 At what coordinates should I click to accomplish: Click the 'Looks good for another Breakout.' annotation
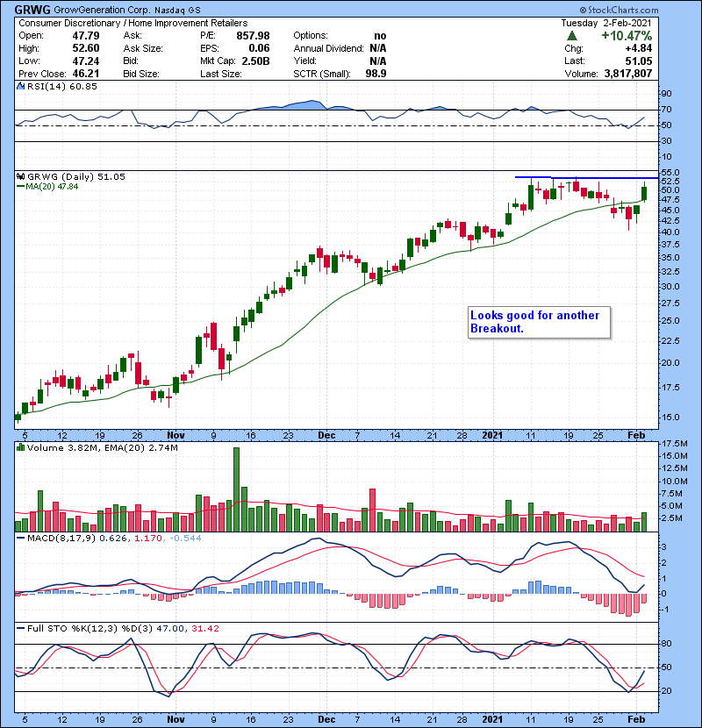[539, 322]
